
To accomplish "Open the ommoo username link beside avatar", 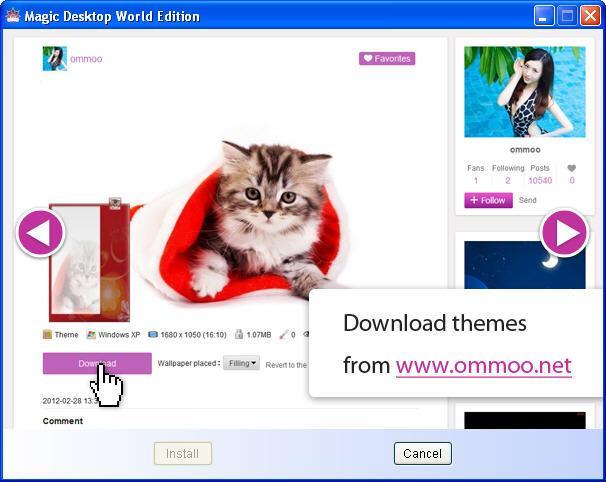I will (86, 59).
